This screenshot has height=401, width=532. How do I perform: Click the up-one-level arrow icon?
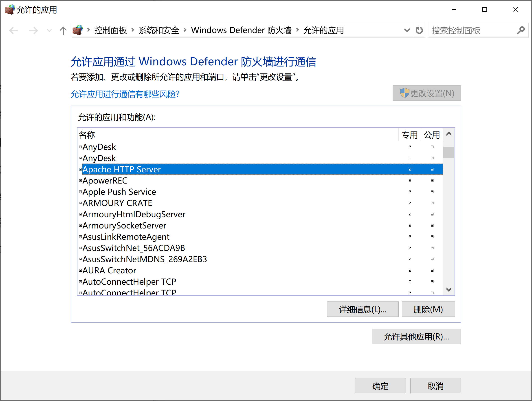click(x=63, y=31)
